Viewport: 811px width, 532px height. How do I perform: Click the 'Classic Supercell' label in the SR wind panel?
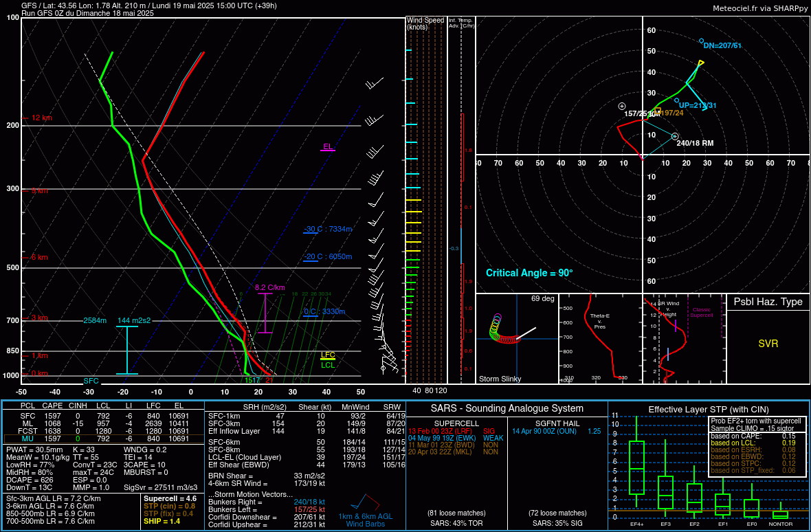click(701, 312)
